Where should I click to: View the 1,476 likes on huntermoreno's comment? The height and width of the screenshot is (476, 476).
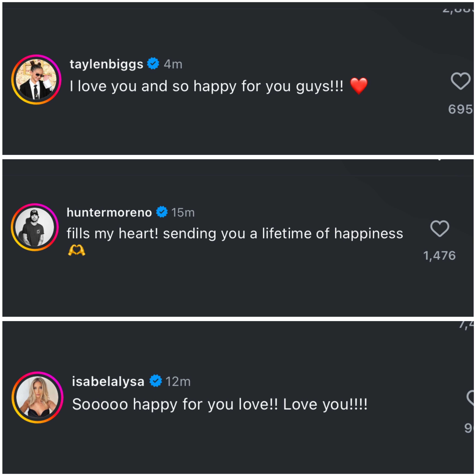(439, 255)
